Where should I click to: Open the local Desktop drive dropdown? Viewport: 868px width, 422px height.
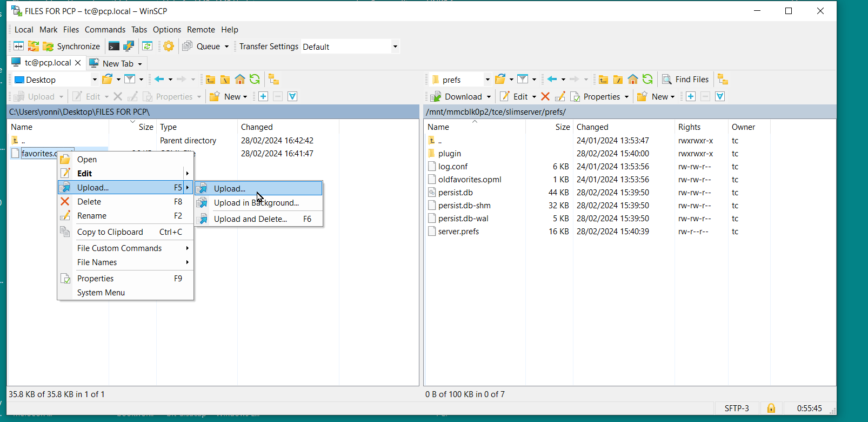tap(95, 80)
